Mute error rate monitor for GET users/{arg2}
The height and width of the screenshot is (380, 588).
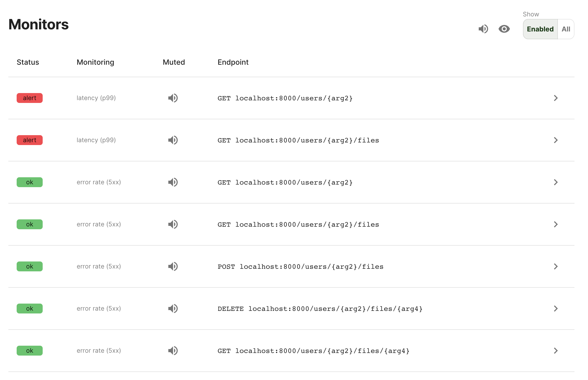click(x=173, y=182)
